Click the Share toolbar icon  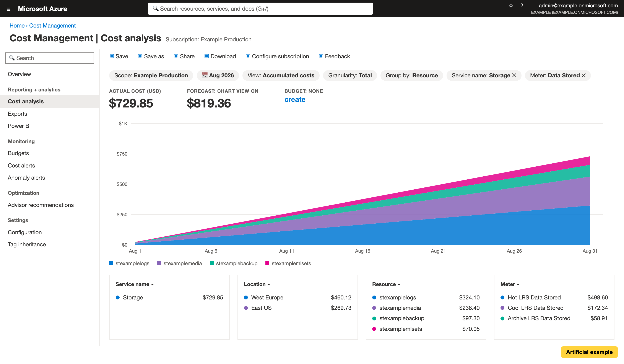pos(176,56)
